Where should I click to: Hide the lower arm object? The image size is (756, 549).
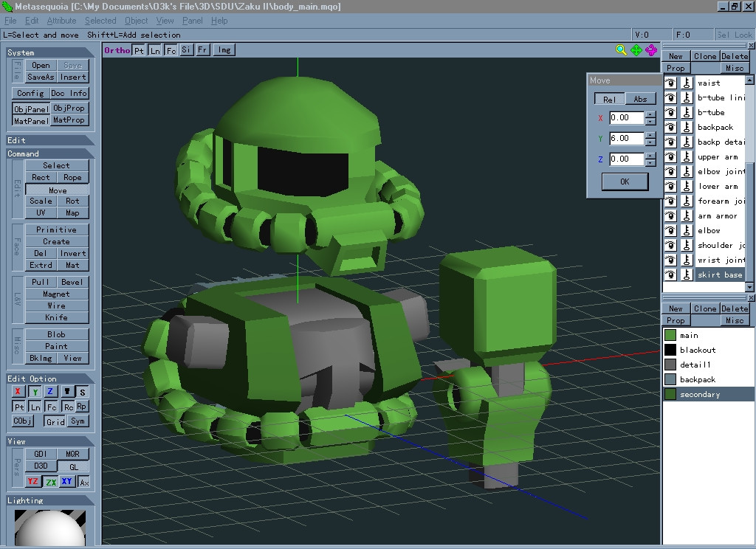(x=670, y=186)
